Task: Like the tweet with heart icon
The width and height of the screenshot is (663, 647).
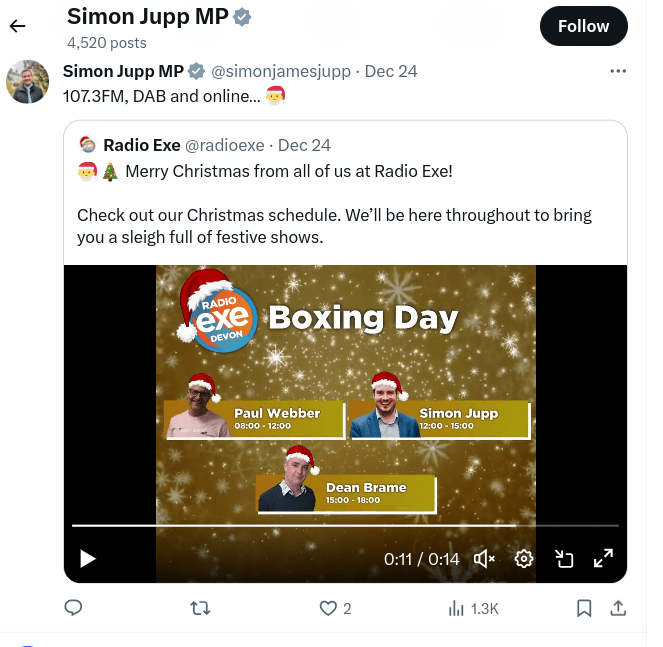Action: pos(327,608)
